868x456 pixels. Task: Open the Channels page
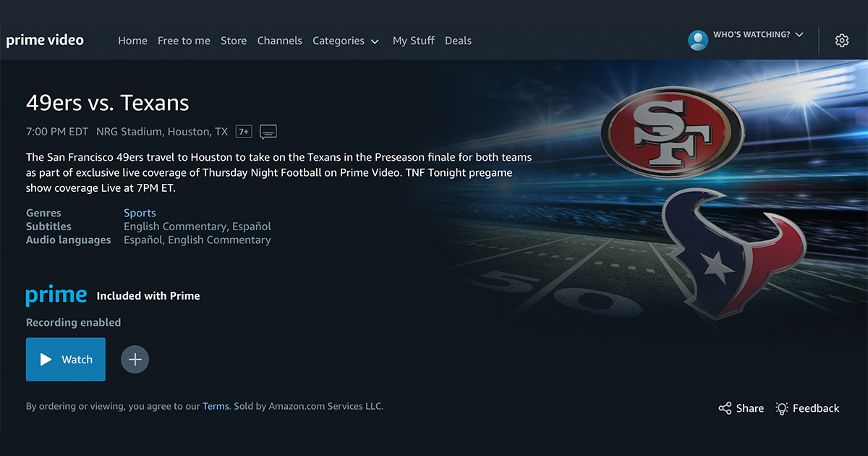point(280,41)
